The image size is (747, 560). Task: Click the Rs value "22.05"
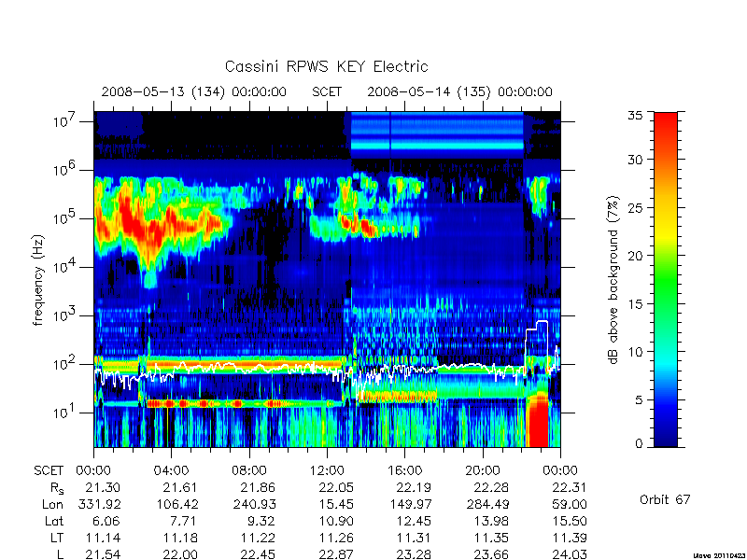(336, 487)
